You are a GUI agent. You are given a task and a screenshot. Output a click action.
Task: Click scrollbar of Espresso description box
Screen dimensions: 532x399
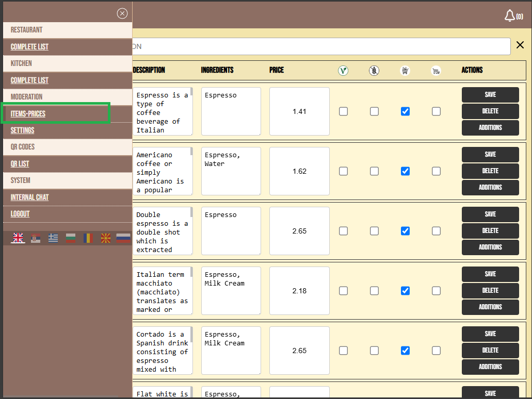point(191,92)
